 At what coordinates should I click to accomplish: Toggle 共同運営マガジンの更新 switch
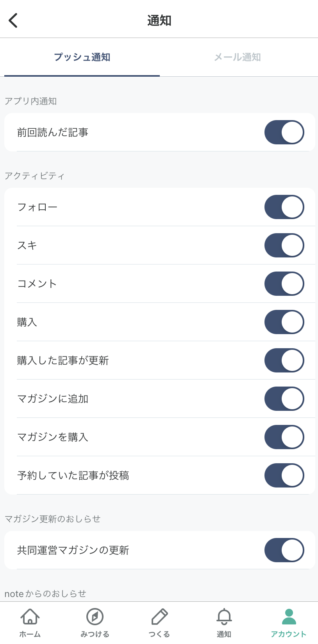[x=284, y=550]
